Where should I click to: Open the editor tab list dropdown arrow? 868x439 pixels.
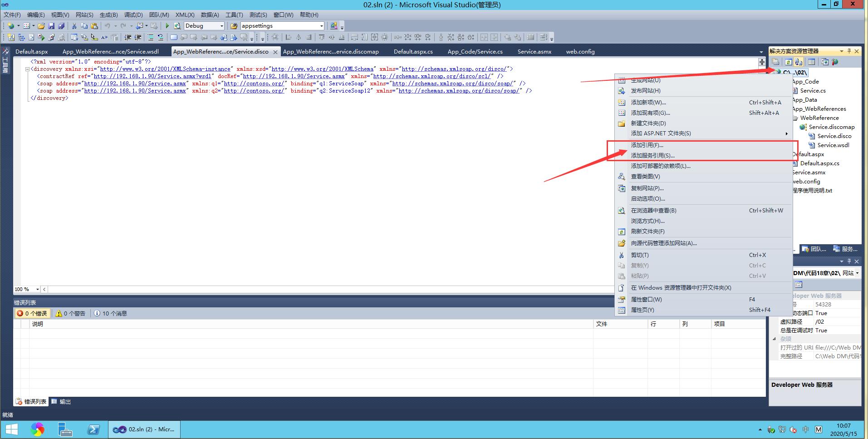point(761,52)
